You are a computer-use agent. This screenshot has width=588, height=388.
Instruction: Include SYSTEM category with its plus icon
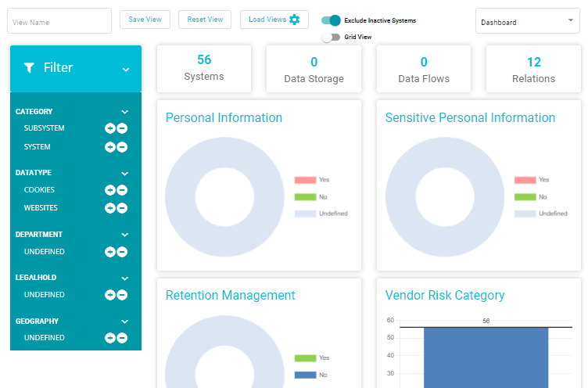click(x=110, y=147)
